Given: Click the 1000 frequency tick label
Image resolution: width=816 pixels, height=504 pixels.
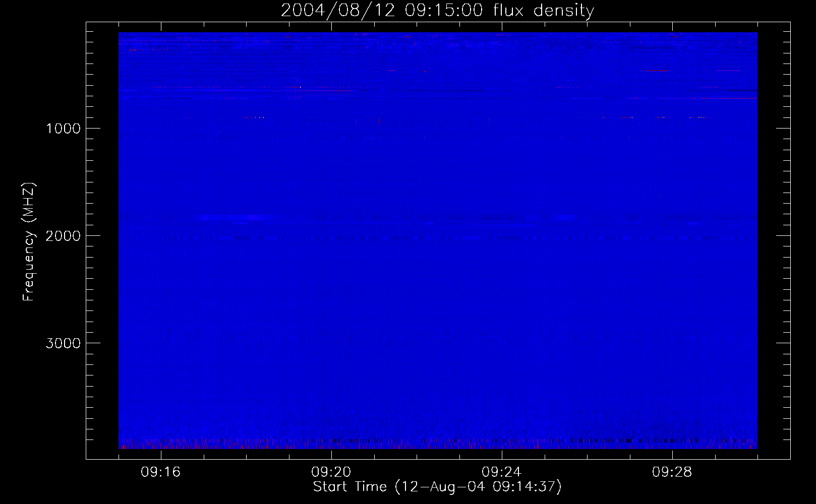Looking at the screenshot, I should tap(63, 129).
